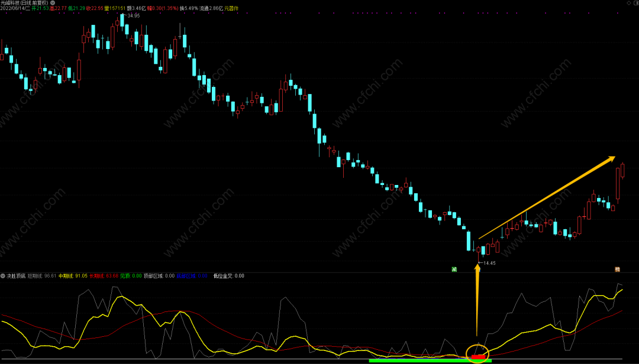
Task: Click the 元器件 sector link
Action: point(231,8)
